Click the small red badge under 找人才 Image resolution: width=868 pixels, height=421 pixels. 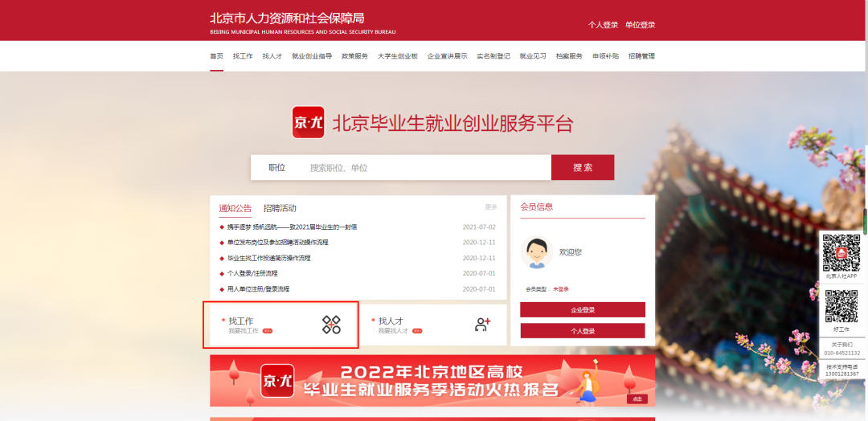pyautogui.click(x=417, y=331)
